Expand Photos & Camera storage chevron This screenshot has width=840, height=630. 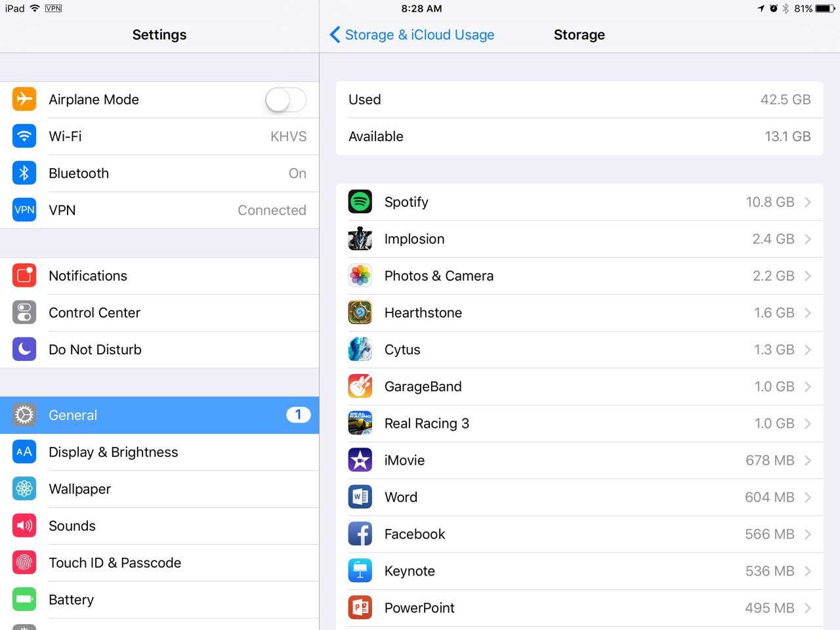pos(808,276)
